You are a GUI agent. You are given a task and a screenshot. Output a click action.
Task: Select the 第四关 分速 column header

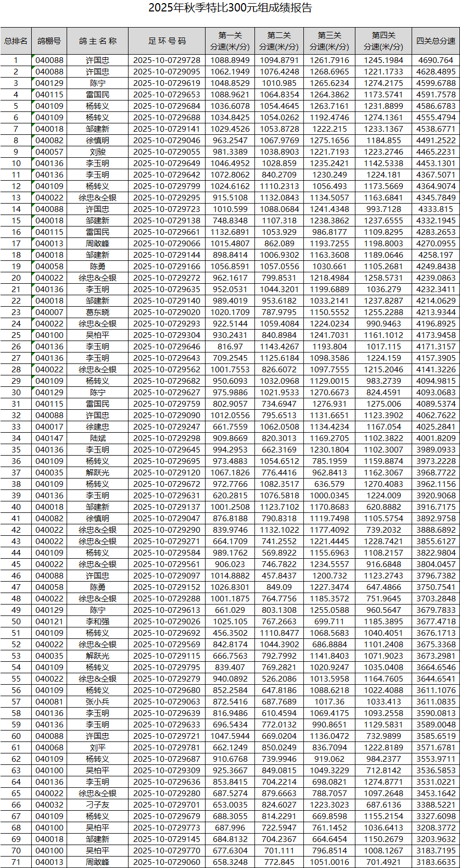(384, 41)
